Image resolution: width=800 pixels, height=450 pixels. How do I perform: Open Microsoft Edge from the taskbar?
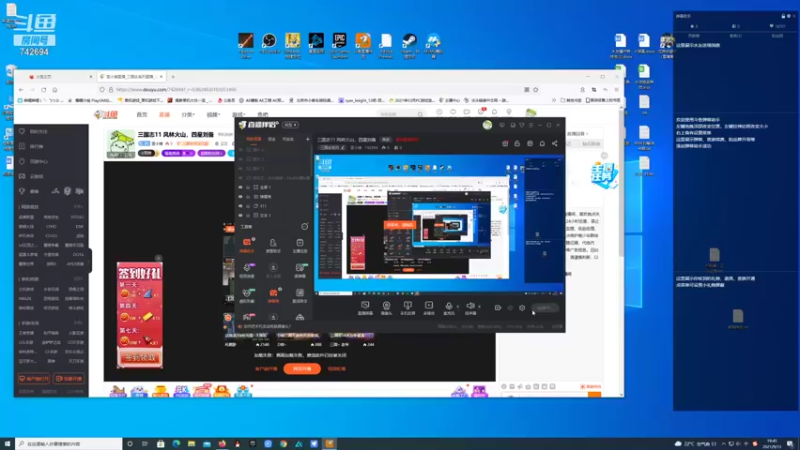(x=176, y=444)
